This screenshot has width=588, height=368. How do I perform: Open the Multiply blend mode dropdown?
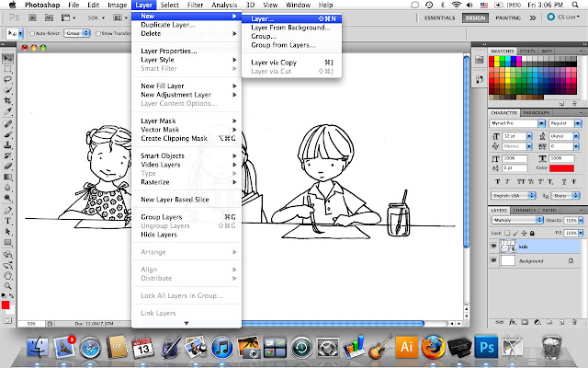(516, 220)
